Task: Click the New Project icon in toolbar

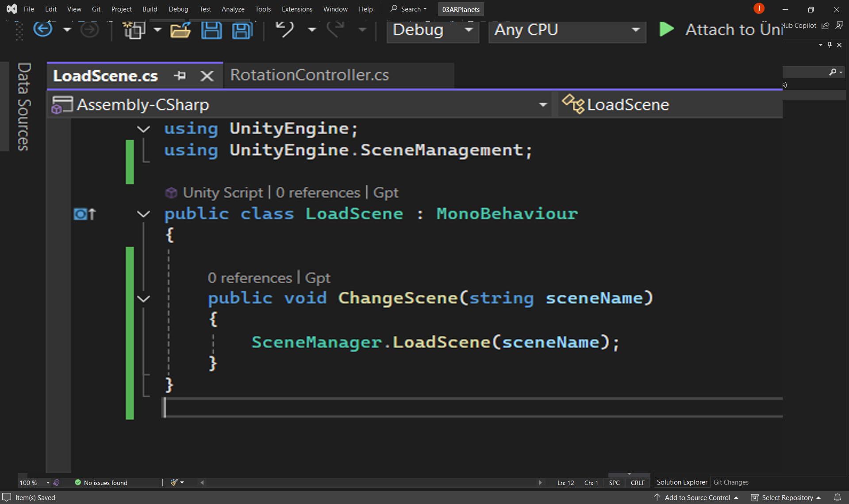Action: tap(134, 31)
